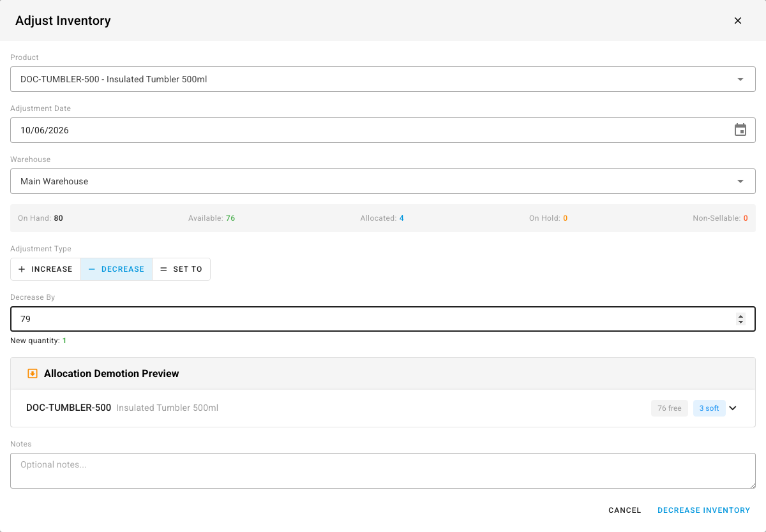Click the 'Allocation Demotion Preview' heading
Viewport: 766px width, 532px height.
[112, 374]
